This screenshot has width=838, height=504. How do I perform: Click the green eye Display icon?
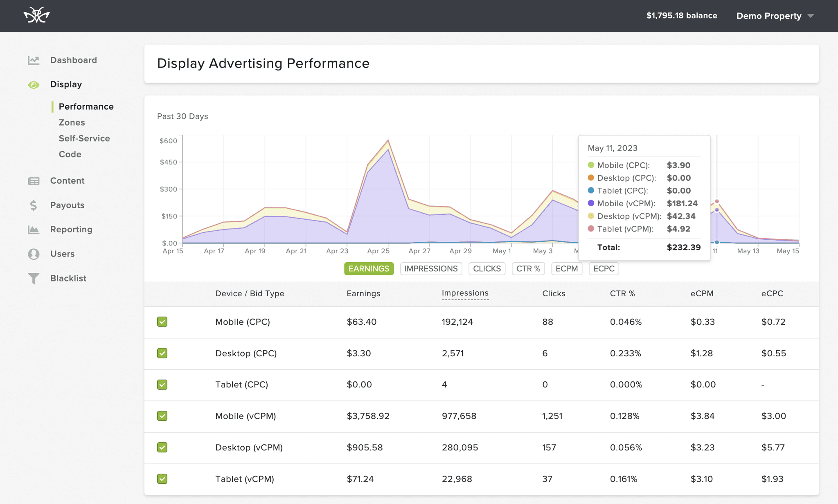pyautogui.click(x=34, y=85)
